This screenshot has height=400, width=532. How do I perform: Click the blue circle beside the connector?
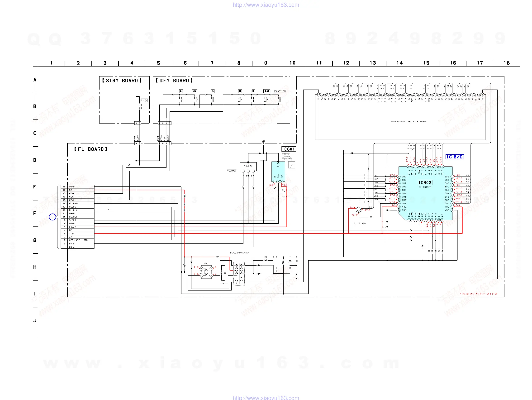click(52, 217)
